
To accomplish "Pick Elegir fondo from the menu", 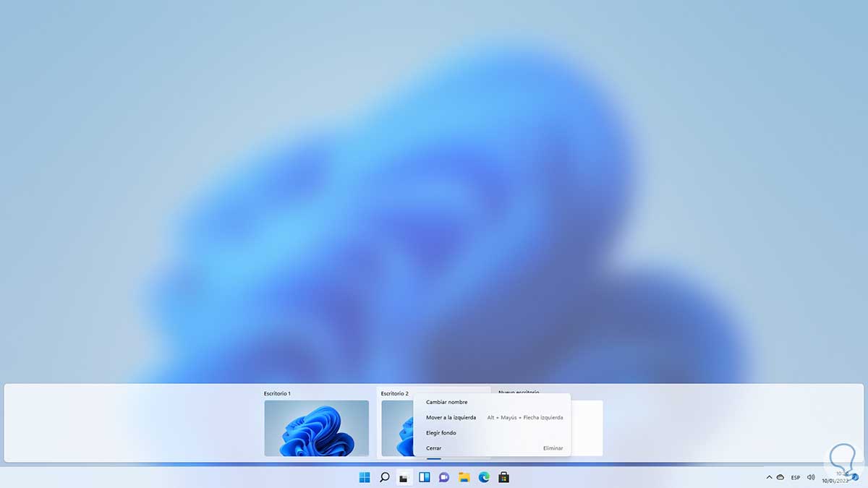I will click(x=492, y=432).
